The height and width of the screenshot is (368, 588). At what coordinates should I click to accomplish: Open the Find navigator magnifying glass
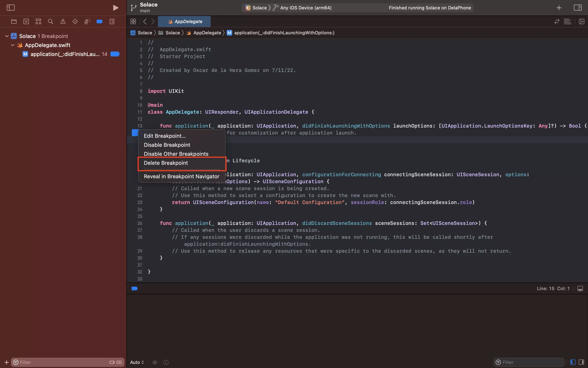51,21
